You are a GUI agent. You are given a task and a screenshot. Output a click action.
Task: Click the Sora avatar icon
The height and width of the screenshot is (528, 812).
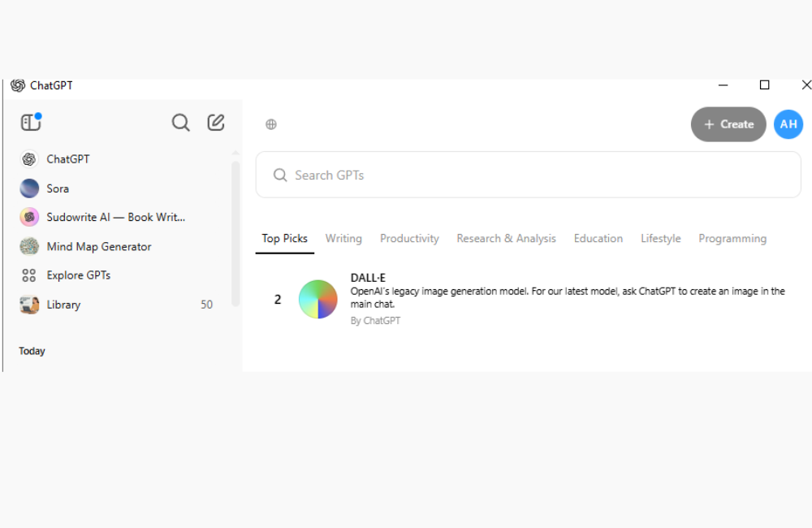[x=29, y=188]
